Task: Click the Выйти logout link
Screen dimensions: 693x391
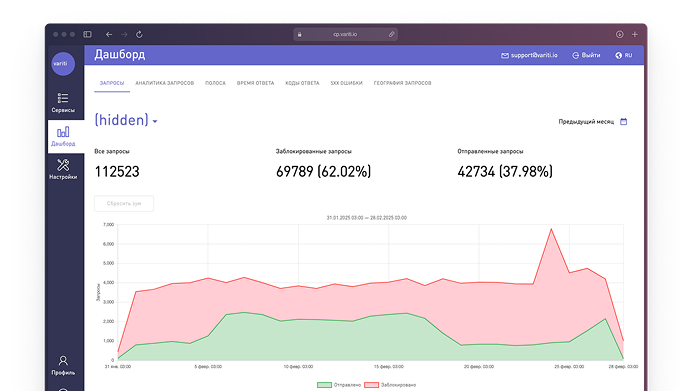Action: [x=591, y=56]
